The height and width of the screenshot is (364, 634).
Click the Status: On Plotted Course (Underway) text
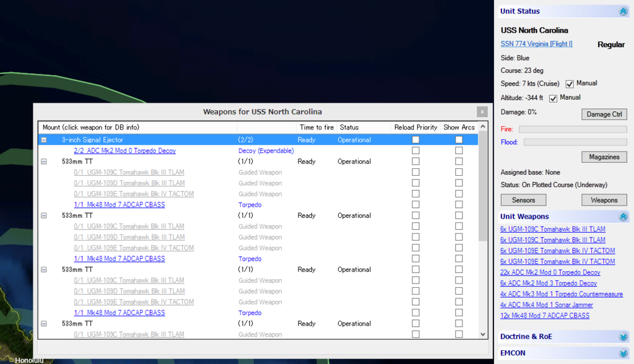(x=554, y=185)
